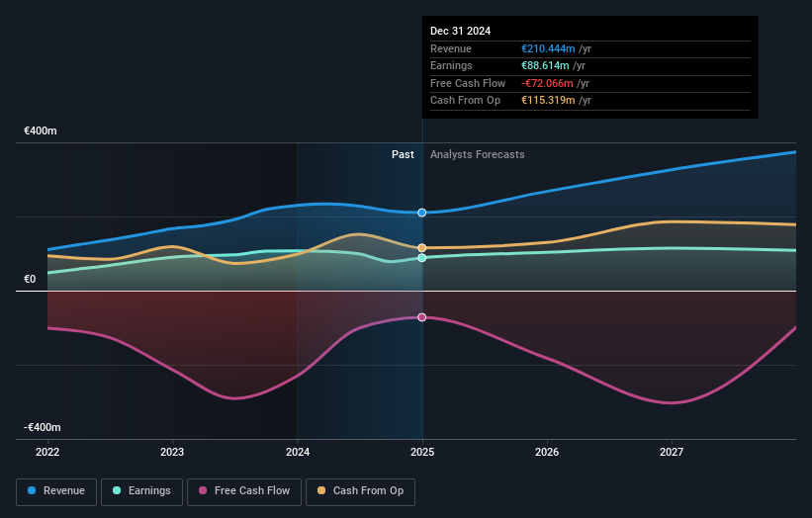Click the Earnings row label in tooltip
Screen dimensions: 812x518
click(x=451, y=65)
